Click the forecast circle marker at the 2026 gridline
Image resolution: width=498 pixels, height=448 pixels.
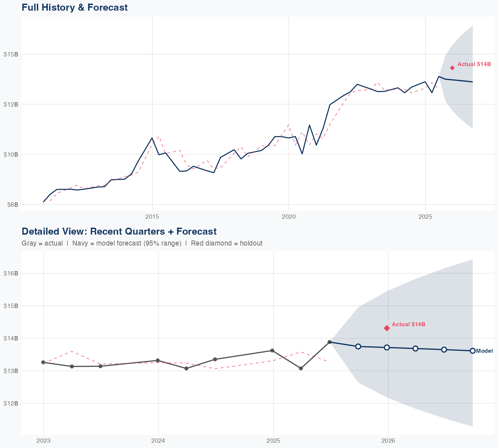tap(387, 347)
